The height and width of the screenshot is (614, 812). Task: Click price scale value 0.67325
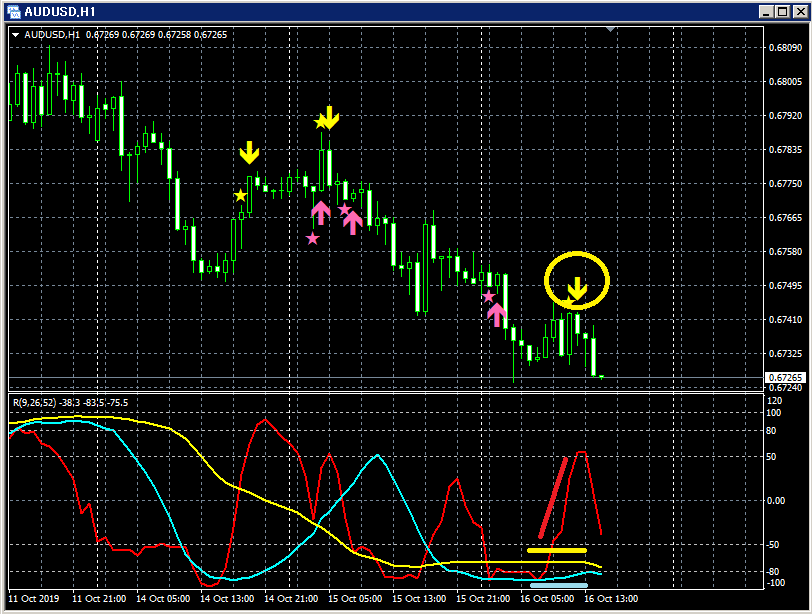(785, 354)
